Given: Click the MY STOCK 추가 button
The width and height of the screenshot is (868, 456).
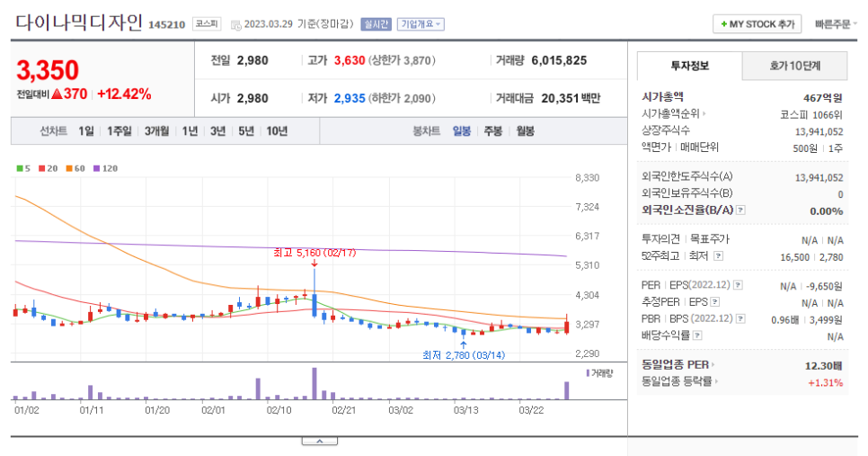Looking at the screenshot, I should click(x=757, y=23).
